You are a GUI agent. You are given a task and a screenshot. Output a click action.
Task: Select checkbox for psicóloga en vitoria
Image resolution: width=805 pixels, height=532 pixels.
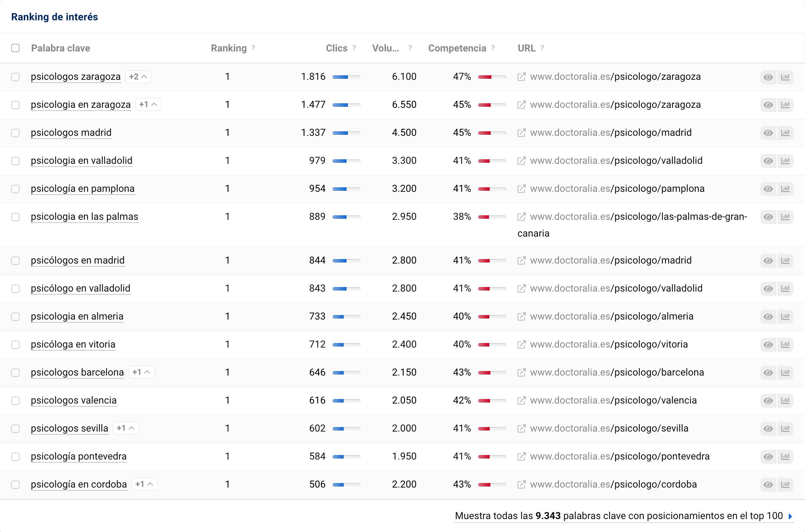tap(15, 345)
